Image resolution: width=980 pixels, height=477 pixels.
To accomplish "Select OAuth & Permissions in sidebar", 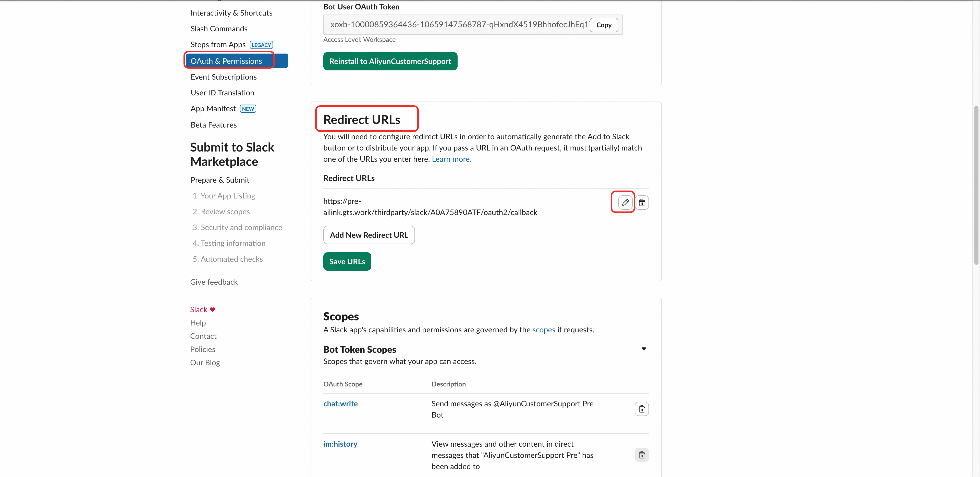I will 237,61.
